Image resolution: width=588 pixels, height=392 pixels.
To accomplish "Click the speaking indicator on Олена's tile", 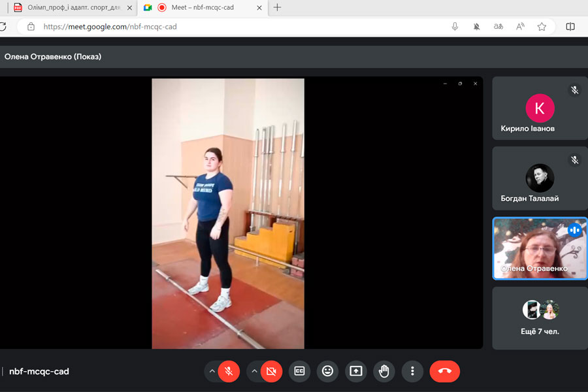I will (x=574, y=230).
